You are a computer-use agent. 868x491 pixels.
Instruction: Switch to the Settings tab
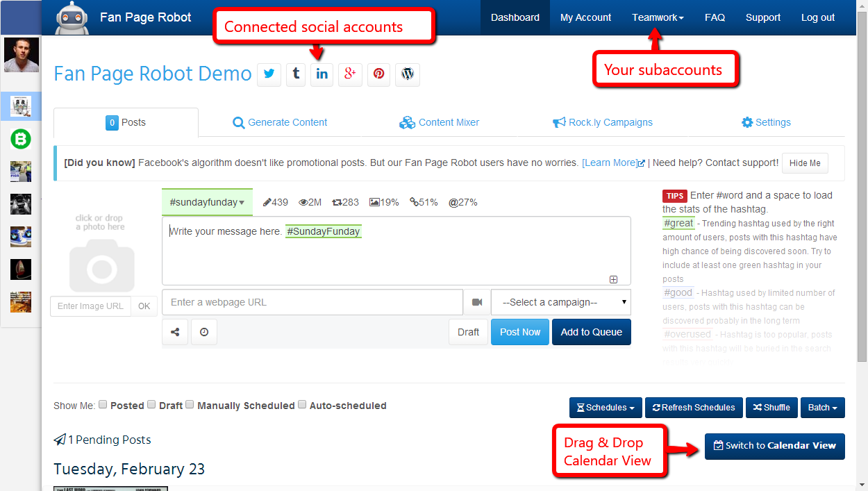[x=766, y=122]
